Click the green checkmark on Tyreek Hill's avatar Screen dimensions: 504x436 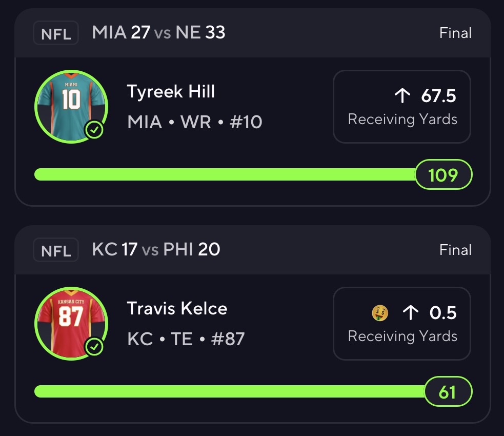pos(94,130)
